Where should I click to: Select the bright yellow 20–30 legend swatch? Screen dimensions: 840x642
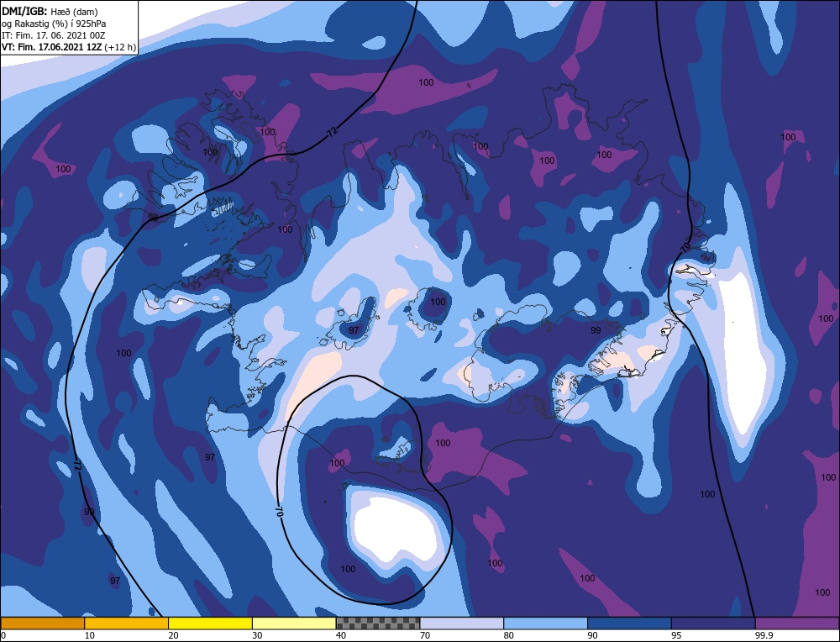210,624
